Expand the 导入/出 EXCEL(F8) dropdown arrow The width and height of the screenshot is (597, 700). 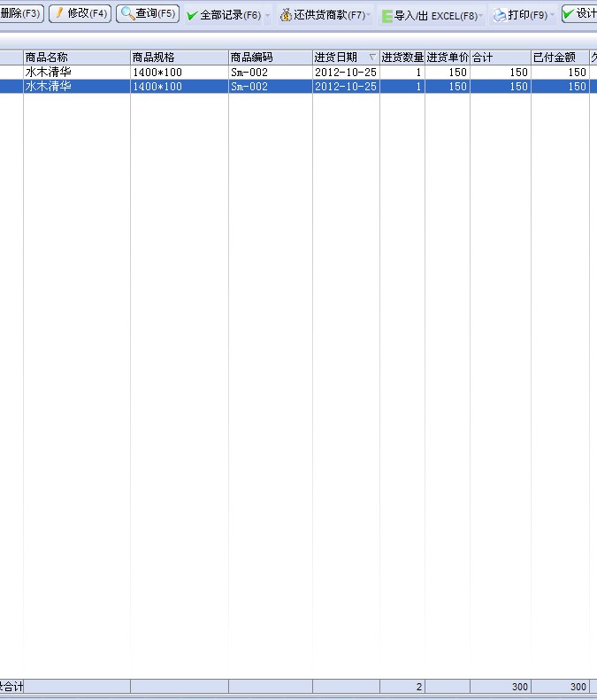click(x=482, y=16)
